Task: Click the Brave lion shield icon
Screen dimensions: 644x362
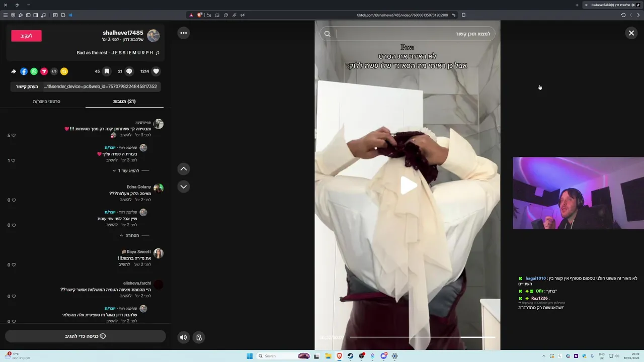Action: click(x=199, y=15)
